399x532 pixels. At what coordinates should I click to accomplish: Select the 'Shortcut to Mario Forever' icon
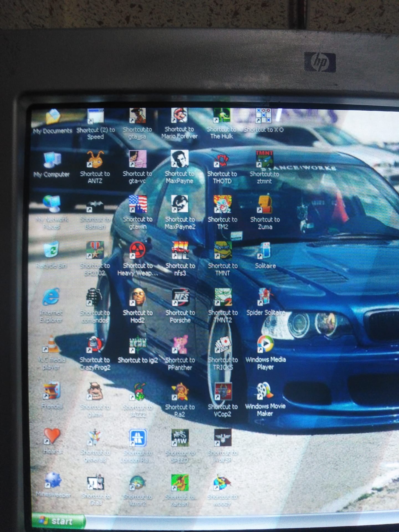(x=179, y=116)
